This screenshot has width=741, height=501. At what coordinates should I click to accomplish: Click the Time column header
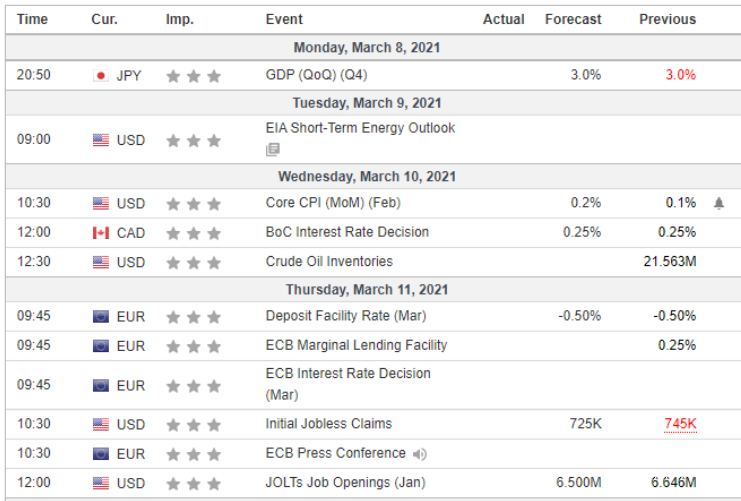point(32,19)
